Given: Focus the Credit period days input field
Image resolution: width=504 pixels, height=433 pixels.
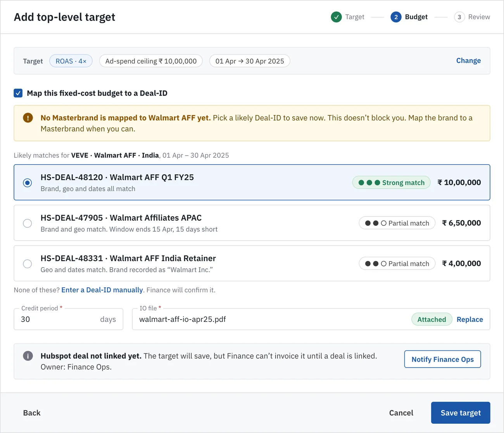Looking at the screenshot, I should [68, 319].
